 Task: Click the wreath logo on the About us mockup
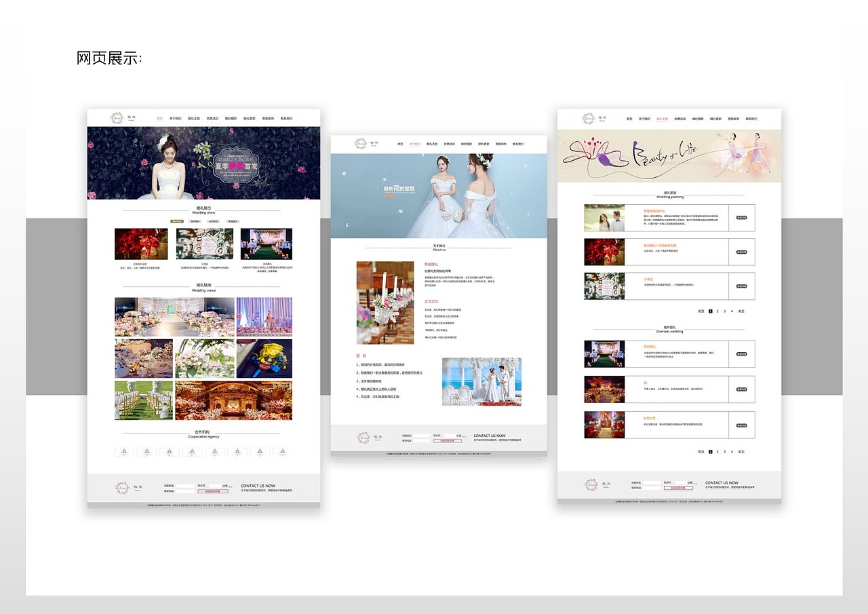[361, 144]
